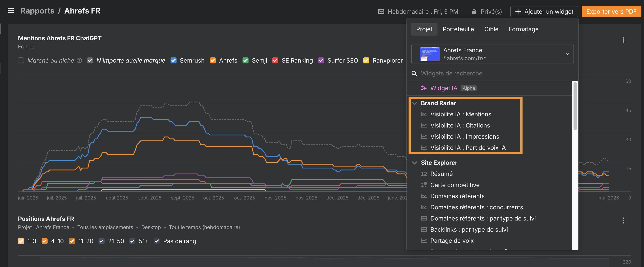This screenshot has width=644, height=267.
Task: Click the Ajouter un widget button
Action: (x=544, y=12)
